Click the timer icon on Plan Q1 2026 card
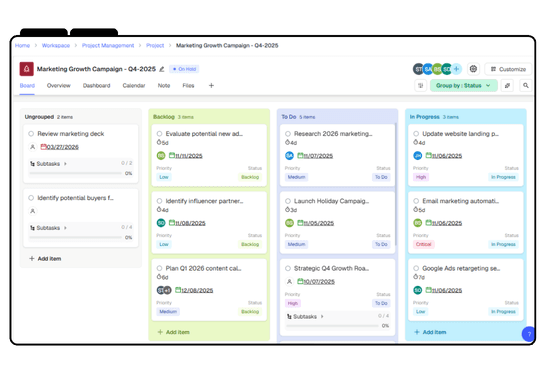 (159, 277)
